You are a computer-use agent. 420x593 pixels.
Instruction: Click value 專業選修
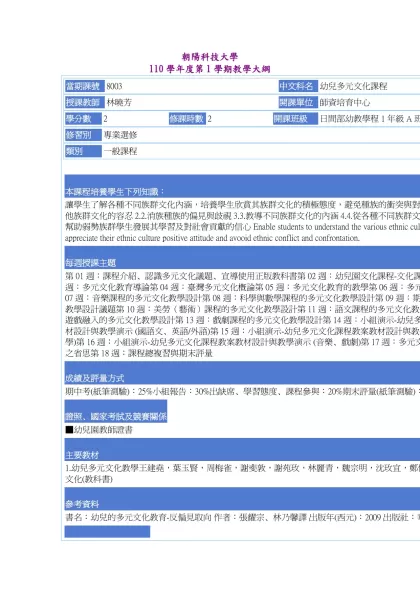[121, 135]
